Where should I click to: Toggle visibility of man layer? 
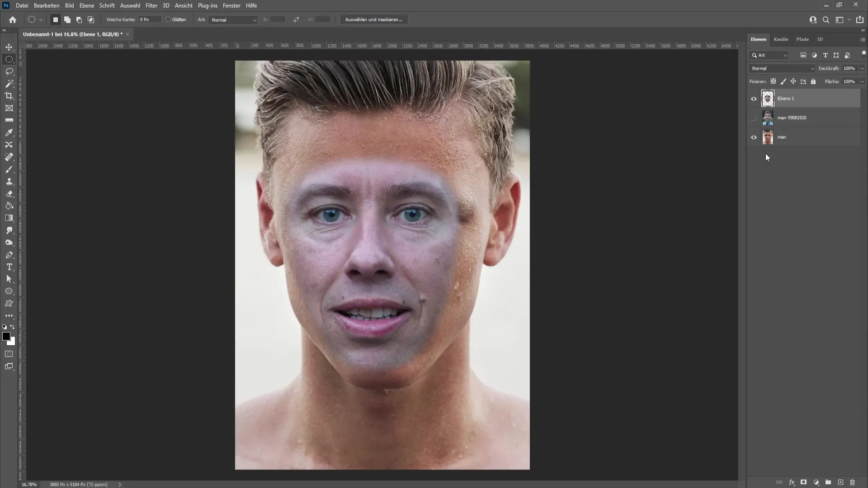pyautogui.click(x=753, y=136)
